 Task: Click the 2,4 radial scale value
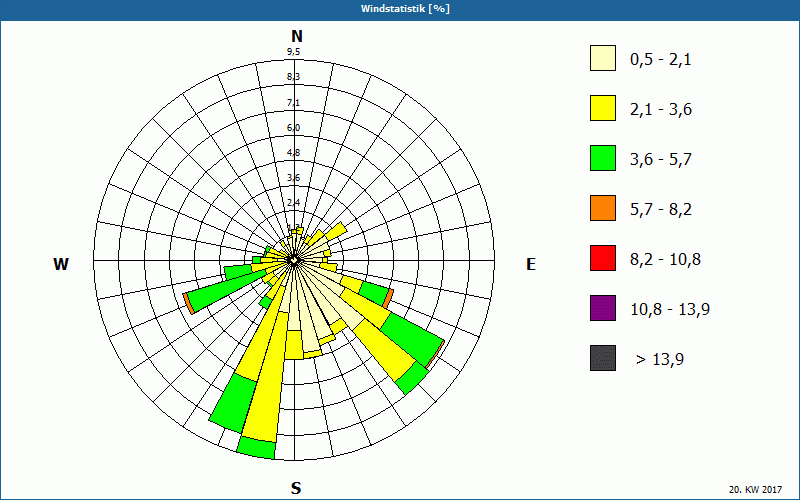pos(293,203)
